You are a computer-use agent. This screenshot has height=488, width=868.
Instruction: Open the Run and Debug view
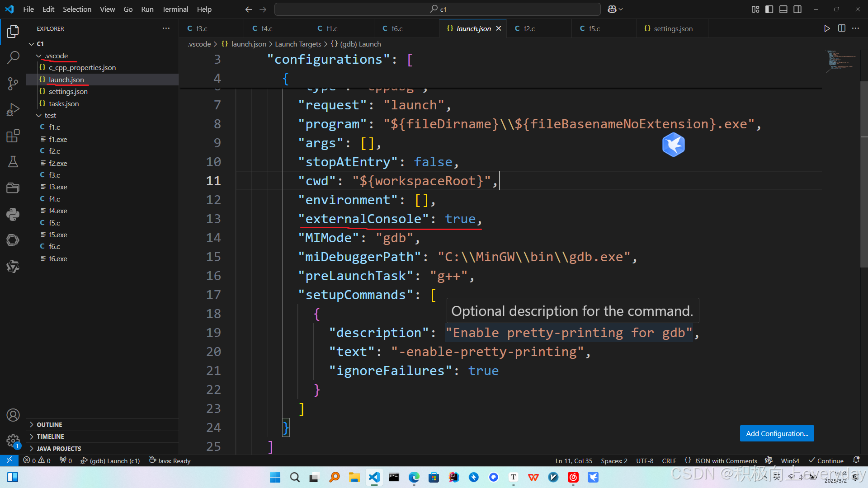point(13,109)
